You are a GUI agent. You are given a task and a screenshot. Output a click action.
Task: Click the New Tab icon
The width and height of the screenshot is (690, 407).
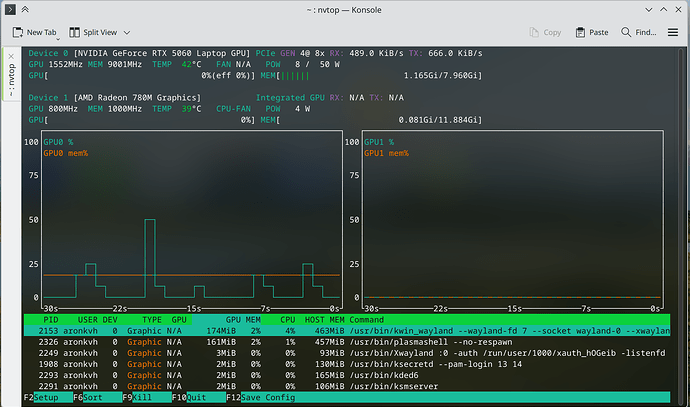18,32
